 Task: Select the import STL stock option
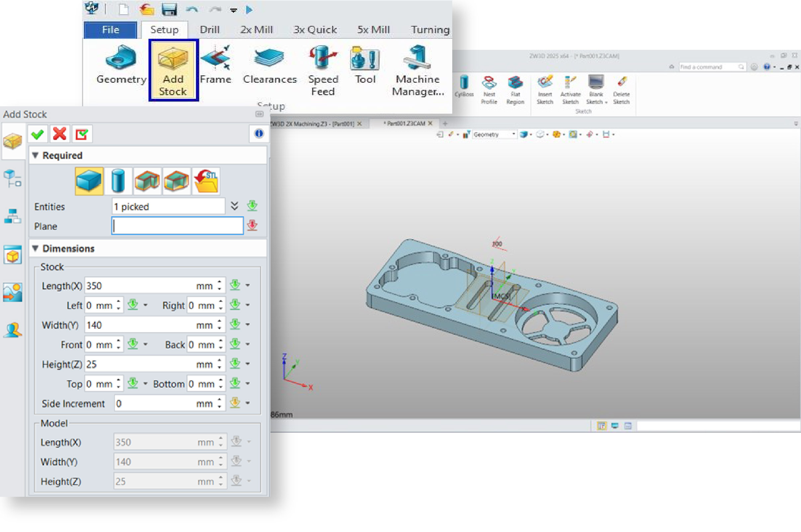(x=206, y=181)
